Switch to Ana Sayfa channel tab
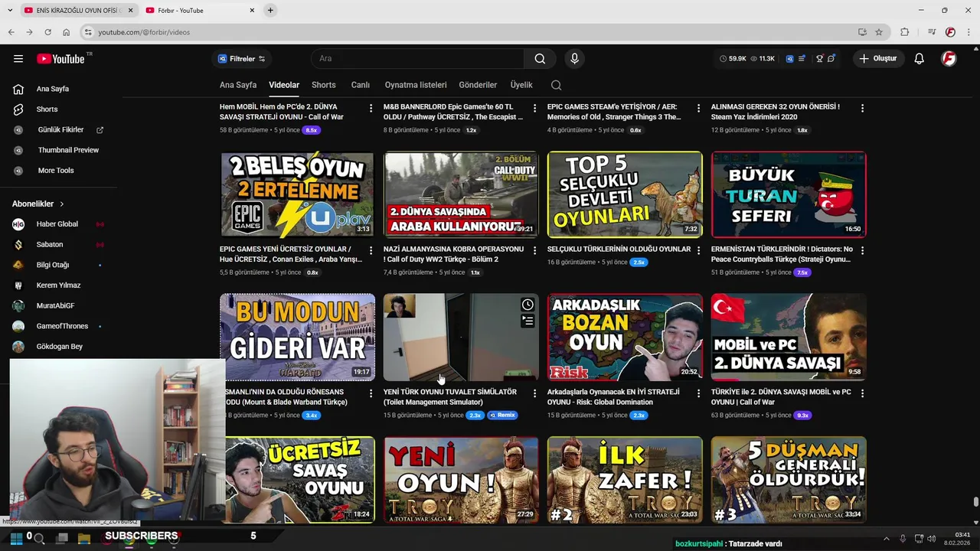 click(x=238, y=85)
